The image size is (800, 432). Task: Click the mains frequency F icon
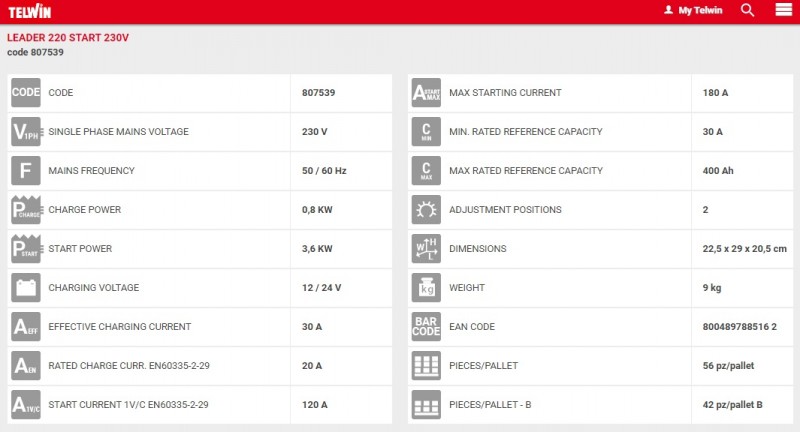click(25, 171)
